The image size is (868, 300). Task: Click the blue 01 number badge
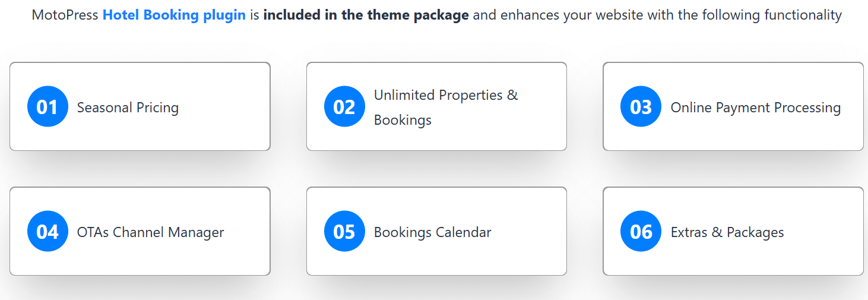[47, 107]
